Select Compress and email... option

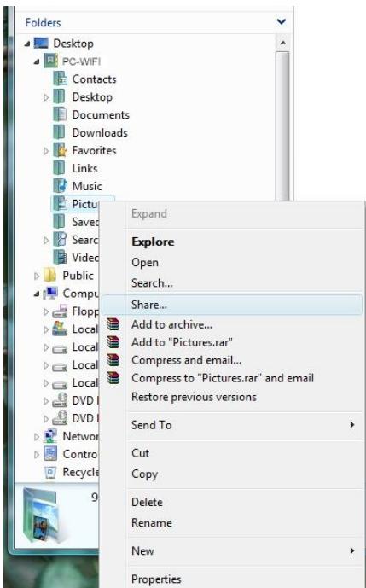(x=233, y=360)
